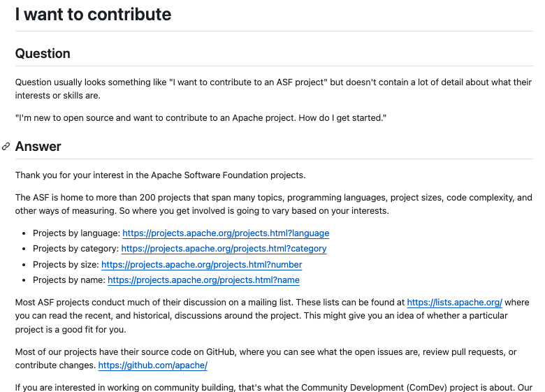The image size is (545, 392).
Task: Click the paragraph starting "The ASF is home"
Action: click(272, 204)
